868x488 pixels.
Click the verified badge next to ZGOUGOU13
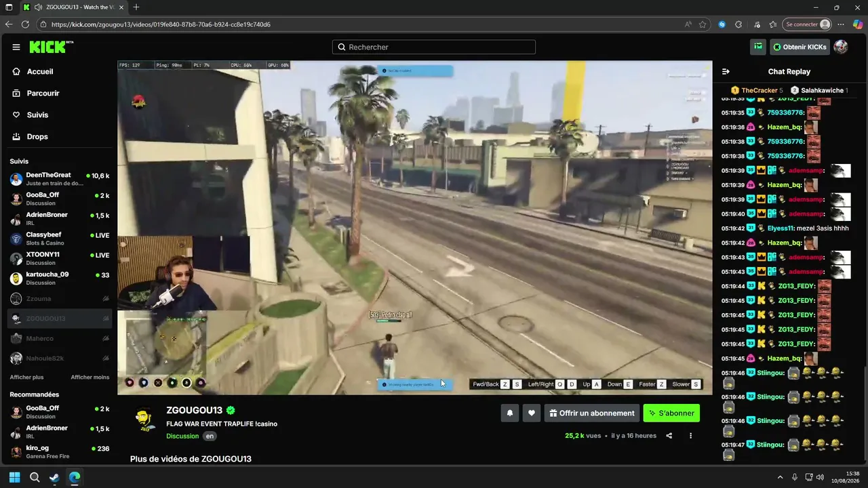[231, 410]
